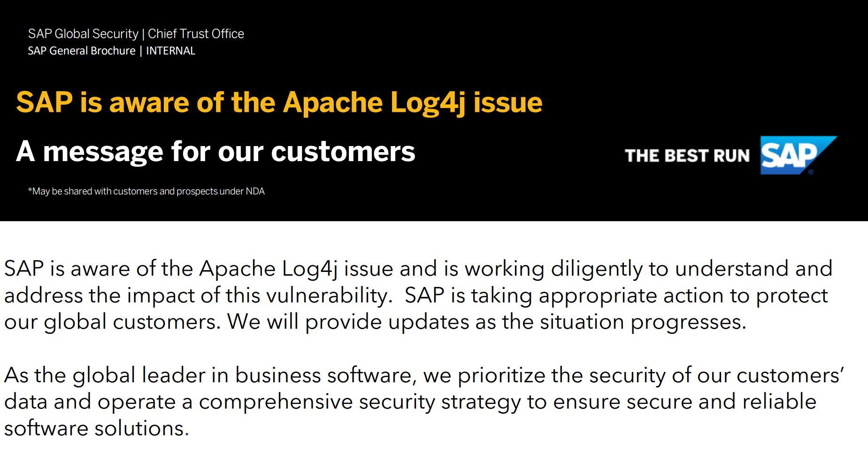Click the words software solutions ending the paragraph

(96, 428)
